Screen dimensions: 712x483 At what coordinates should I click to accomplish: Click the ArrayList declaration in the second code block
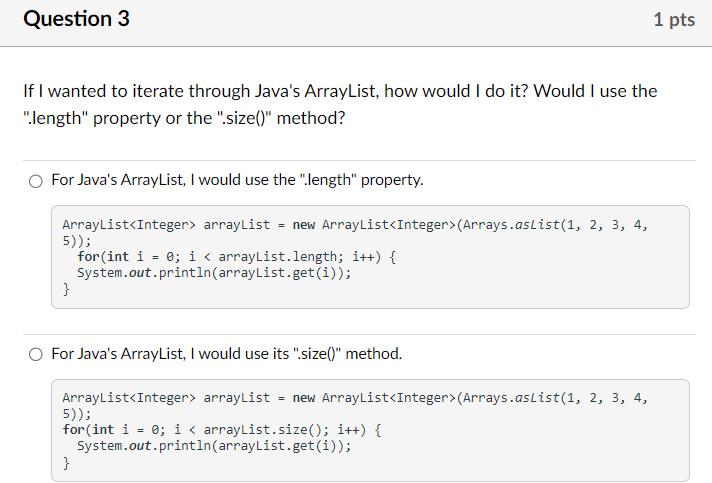355,398
